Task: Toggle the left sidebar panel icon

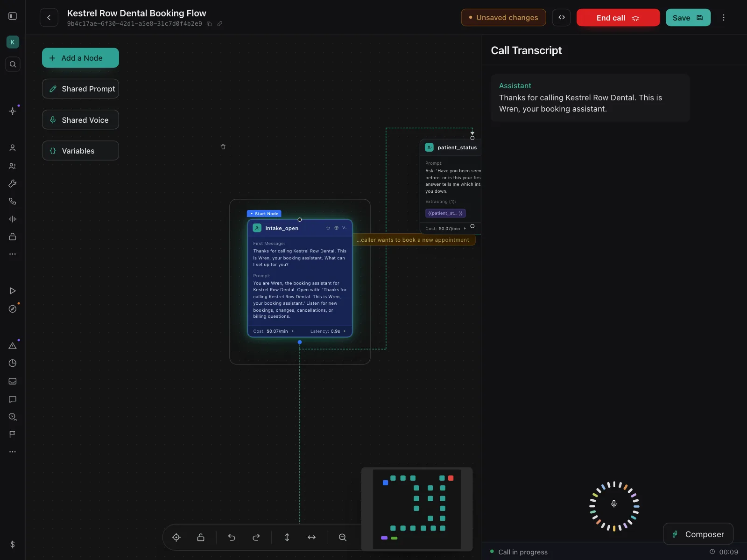Action: click(13, 16)
